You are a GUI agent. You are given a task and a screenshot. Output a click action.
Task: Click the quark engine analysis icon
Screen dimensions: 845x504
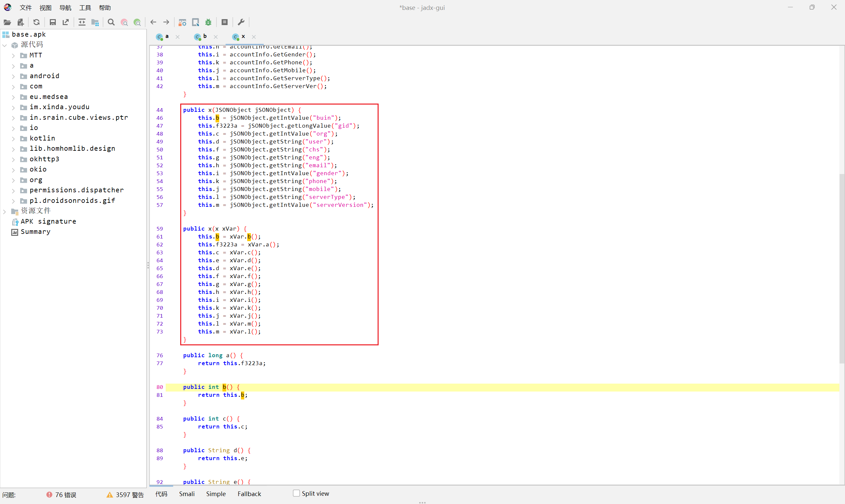tap(195, 22)
